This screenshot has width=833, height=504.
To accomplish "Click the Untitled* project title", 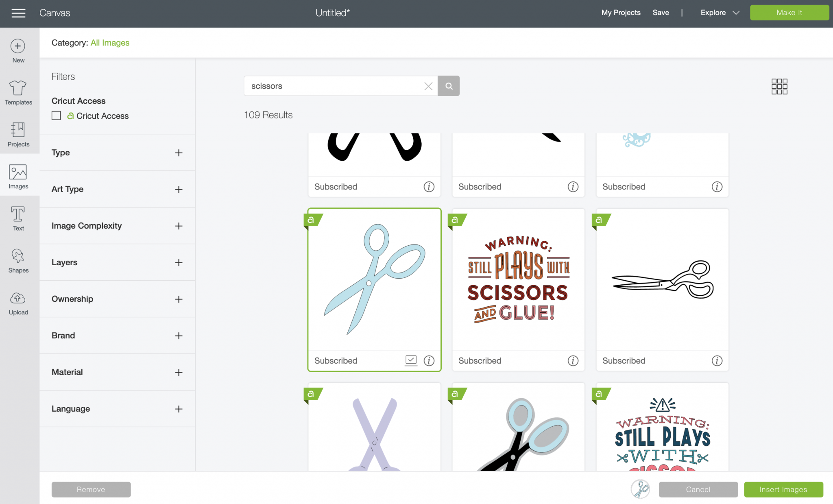I will 333,13.
